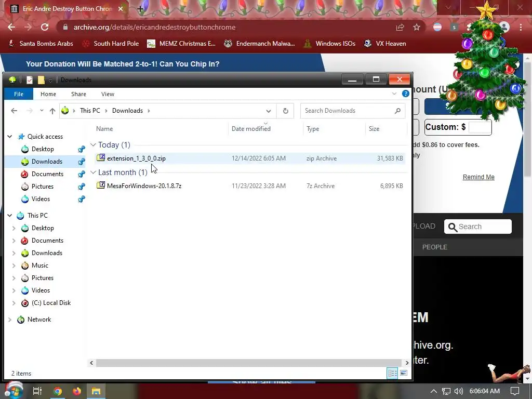Click This PC in the breadcrumb path
This screenshot has height=399, width=532.
point(90,111)
